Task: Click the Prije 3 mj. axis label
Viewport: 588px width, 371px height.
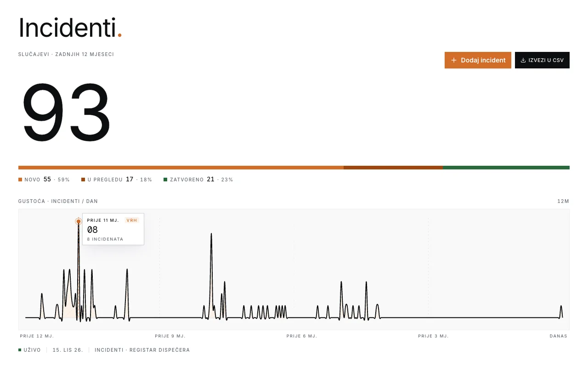Action: (433, 336)
